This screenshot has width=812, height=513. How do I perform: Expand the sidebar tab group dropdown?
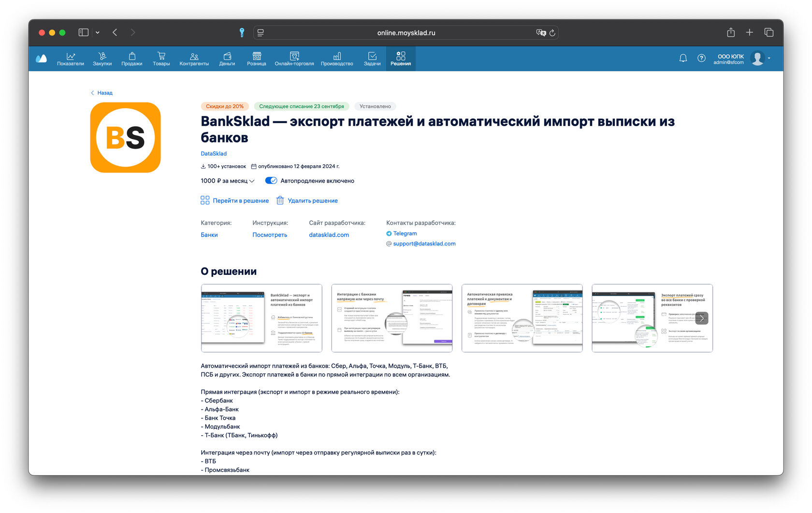[x=98, y=32]
